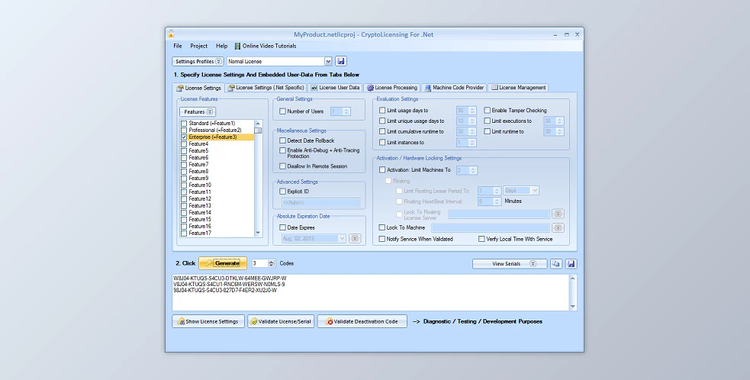Screen dimensions: 750x380
Task: Enable Limit usage days to
Action: [x=382, y=111]
